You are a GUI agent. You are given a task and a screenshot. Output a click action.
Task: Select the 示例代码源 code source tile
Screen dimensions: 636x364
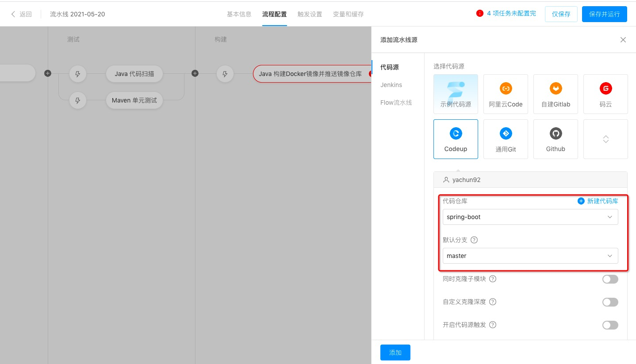tap(456, 94)
